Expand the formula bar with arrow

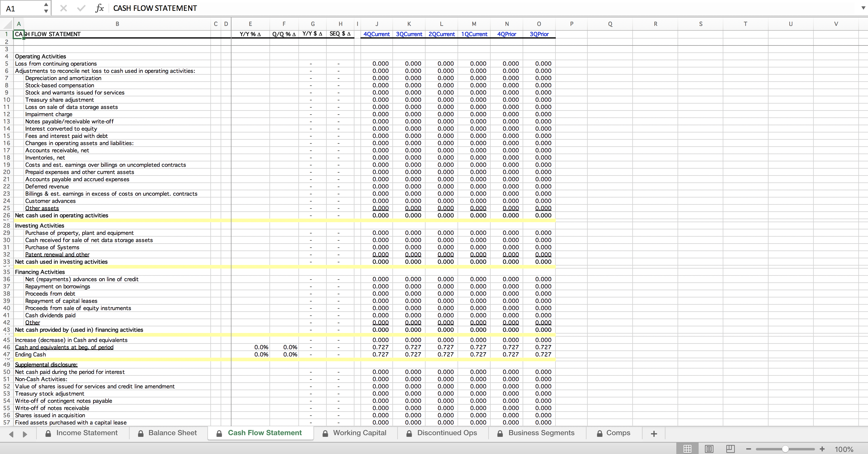(863, 8)
